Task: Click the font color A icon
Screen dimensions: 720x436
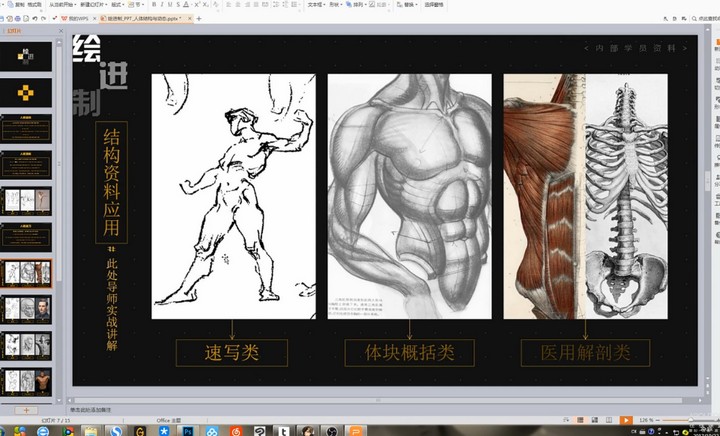Action: pos(186,4)
